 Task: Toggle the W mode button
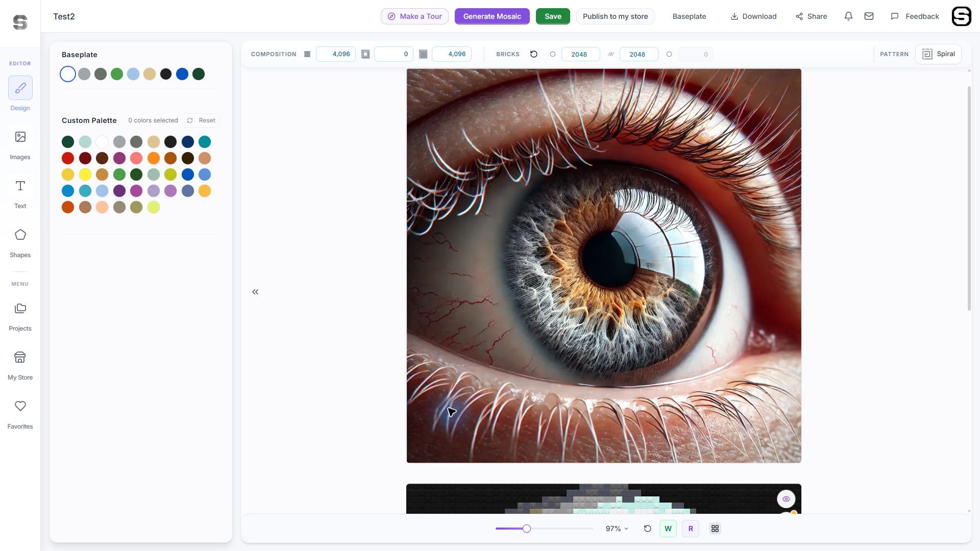coord(668,529)
